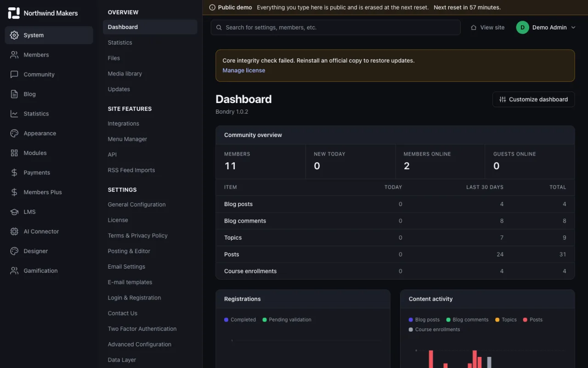588x368 pixels.
Task: Expand the Demo Admin account dropdown chevron
Action: click(x=573, y=28)
